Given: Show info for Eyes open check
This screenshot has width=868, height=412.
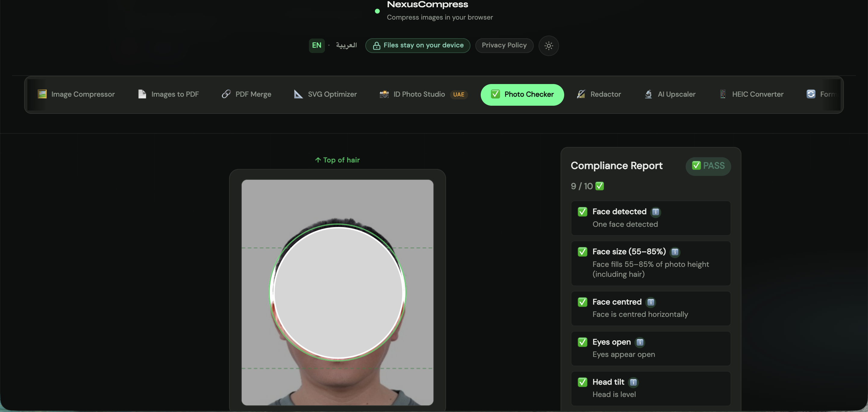Looking at the screenshot, I should click(640, 342).
